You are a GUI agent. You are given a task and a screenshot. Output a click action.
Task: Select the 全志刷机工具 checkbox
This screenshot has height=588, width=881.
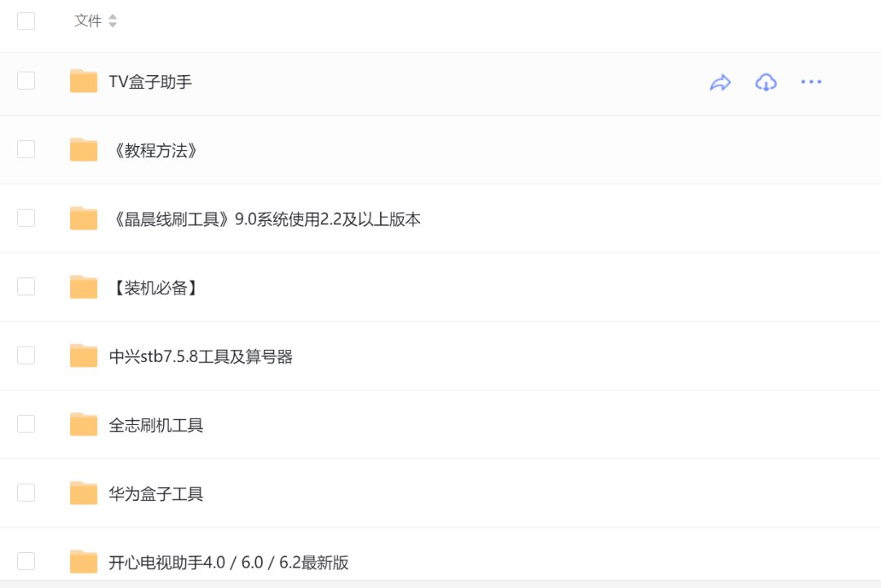click(26, 424)
